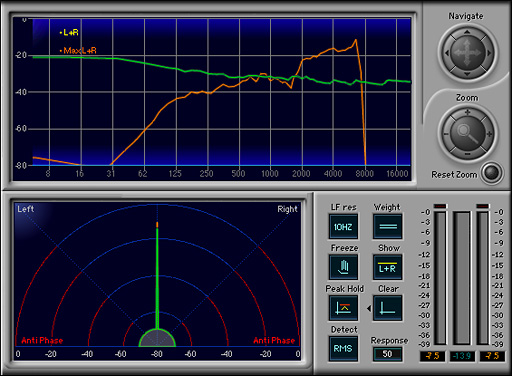Click the four-way arrows in Navigate pad center
Image resolution: width=512 pixels, height=376 pixels.
point(467,53)
